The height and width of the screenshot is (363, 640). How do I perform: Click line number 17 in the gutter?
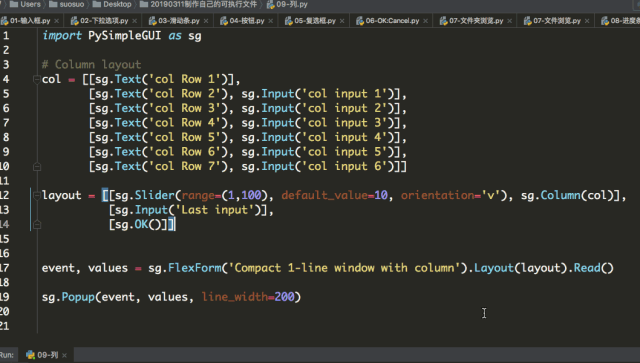(4, 268)
